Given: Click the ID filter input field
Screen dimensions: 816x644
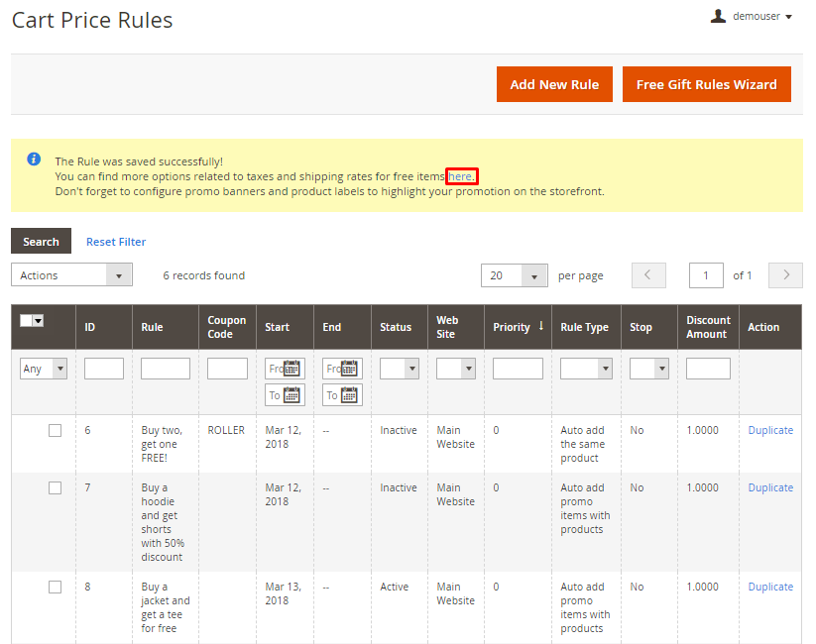Looking at the screenshot, I should pyautogui.click(x=104, y=369).
